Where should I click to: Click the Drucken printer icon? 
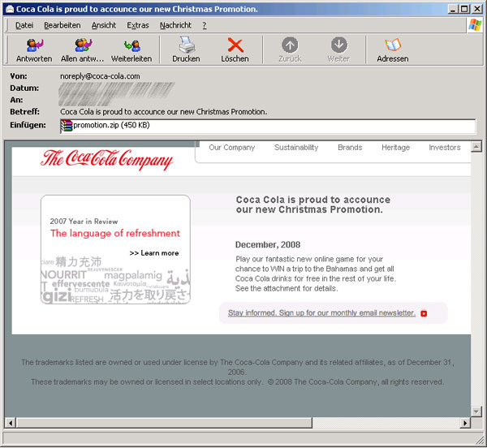[x=187, y=45]
